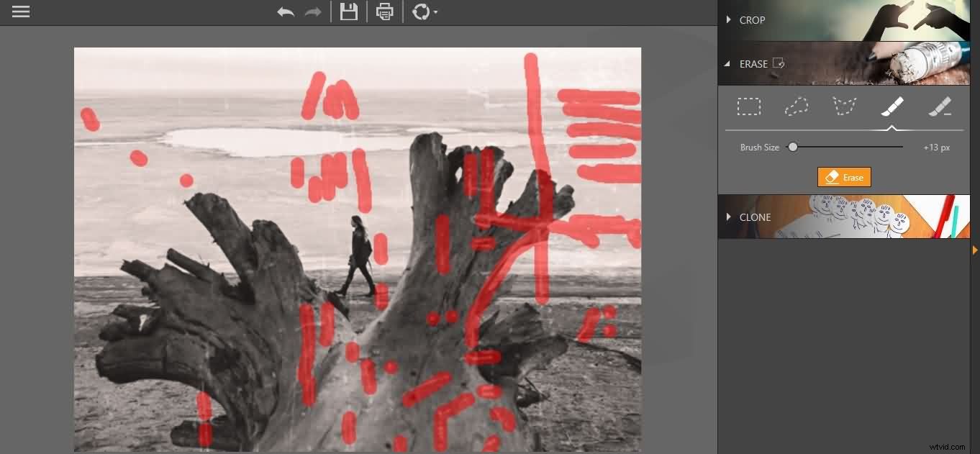The image size is (980, 454).
Task: Activate the ERASE mode panel
Action: [x=753, y=63]
